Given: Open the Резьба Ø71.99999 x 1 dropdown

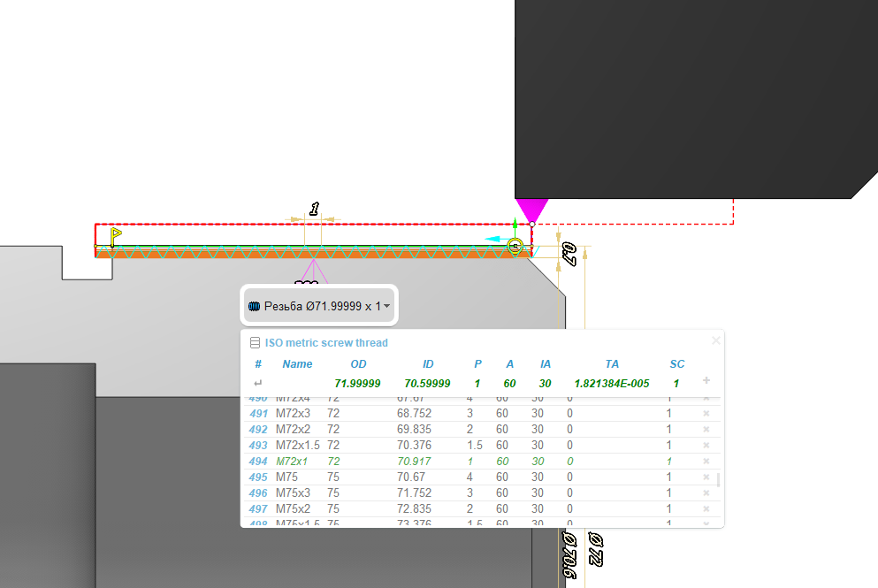Looking at the screenshot, I should coord(387,306).
